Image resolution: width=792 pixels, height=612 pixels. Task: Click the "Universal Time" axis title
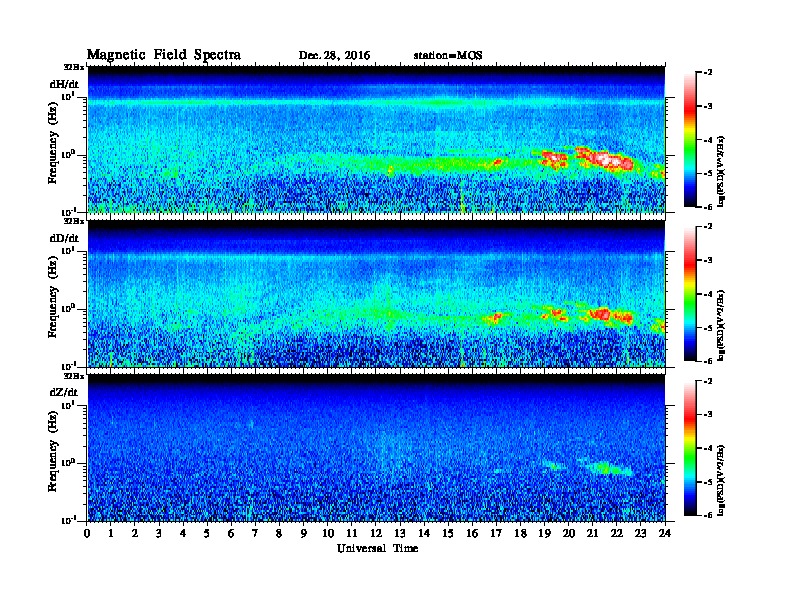(x=378, y=548)
